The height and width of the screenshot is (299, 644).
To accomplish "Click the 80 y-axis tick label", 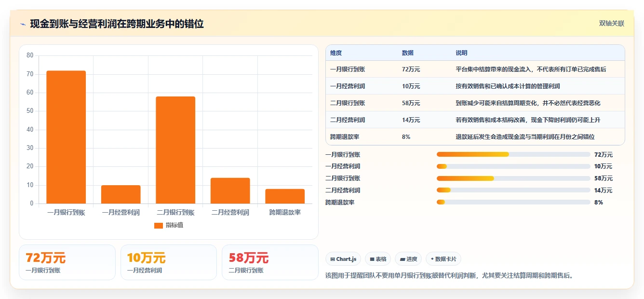I will pos(30,55).
